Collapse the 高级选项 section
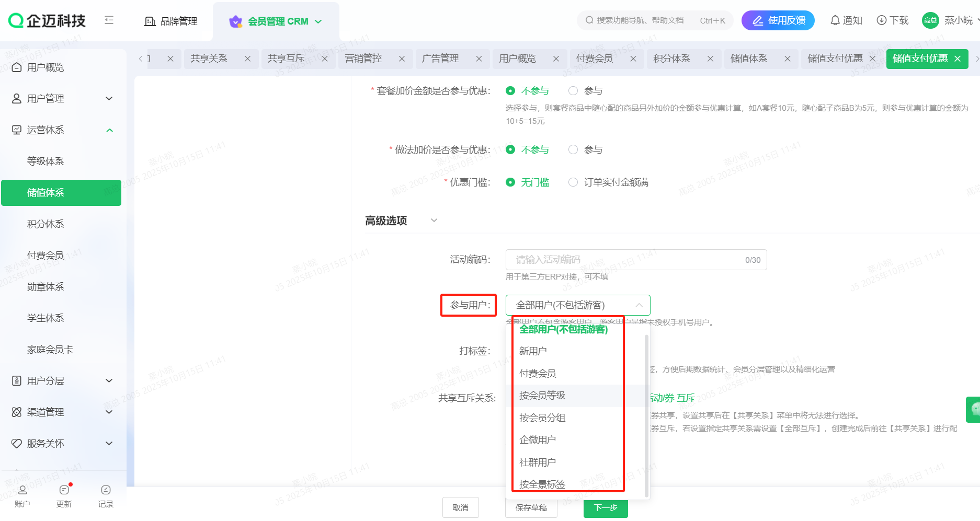 434,221
